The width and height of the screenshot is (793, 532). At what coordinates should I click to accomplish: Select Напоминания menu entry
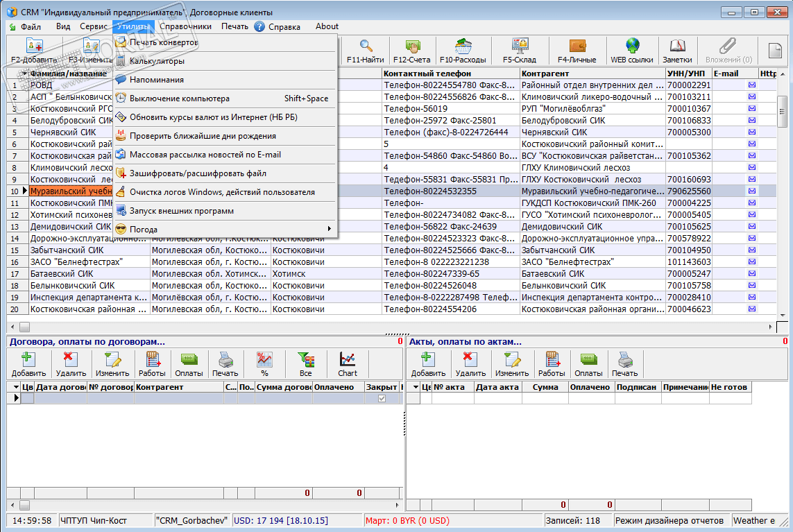point(225,80)
